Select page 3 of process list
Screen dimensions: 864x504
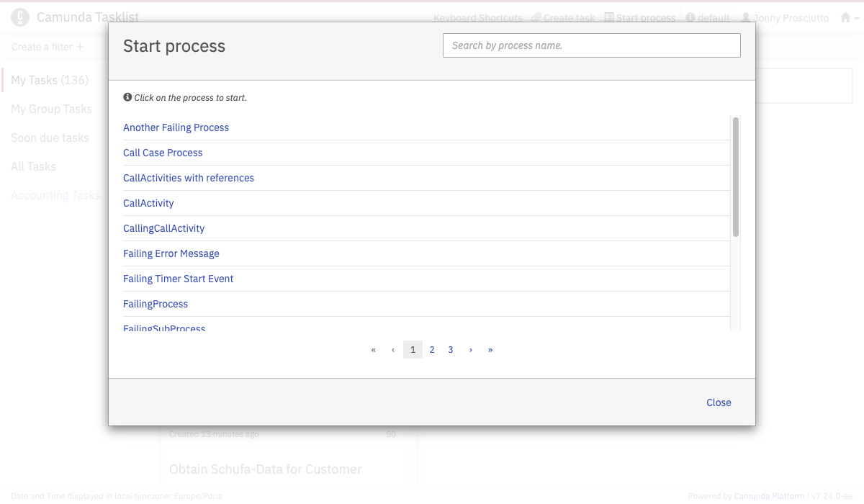[x=451, y=350]
